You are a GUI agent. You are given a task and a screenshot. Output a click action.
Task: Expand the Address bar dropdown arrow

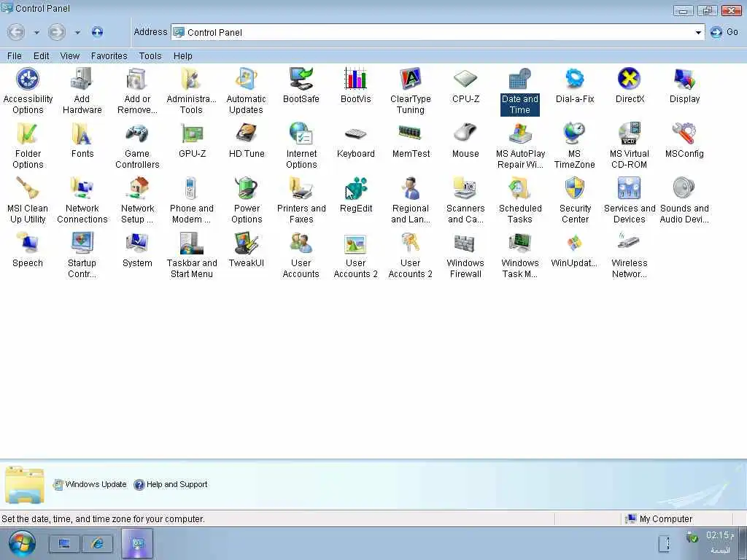coord(698,32)
